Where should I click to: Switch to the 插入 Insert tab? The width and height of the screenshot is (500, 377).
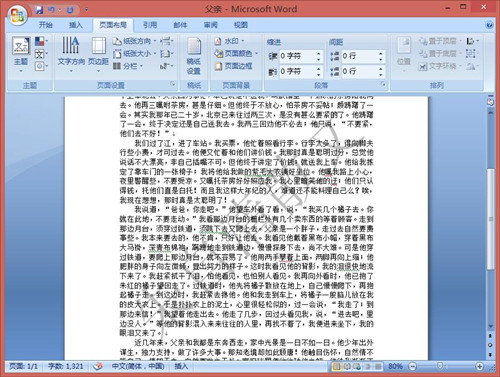[x=76, y=25]
